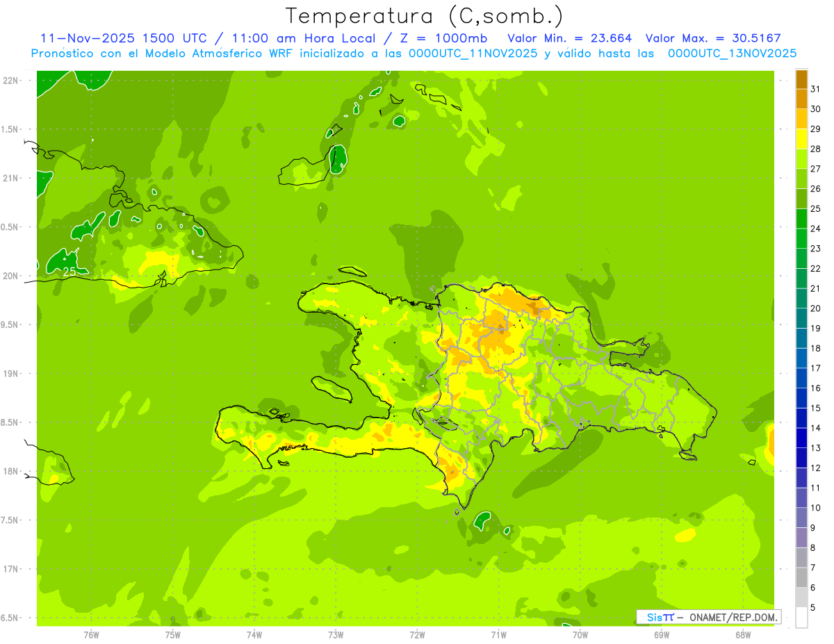This screenshot has width=834, height=644.
Task: Click the purple swatch between 9 and 10
Action: (802, 518)
